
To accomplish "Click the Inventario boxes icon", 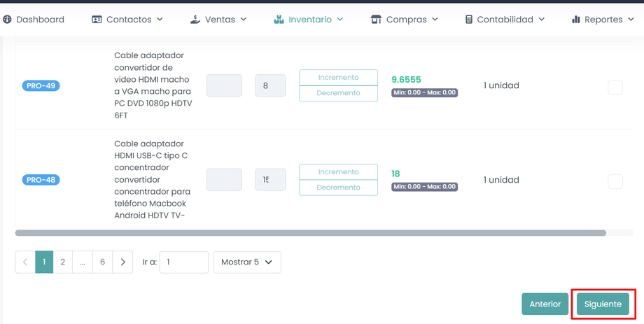I will (279, 20).
